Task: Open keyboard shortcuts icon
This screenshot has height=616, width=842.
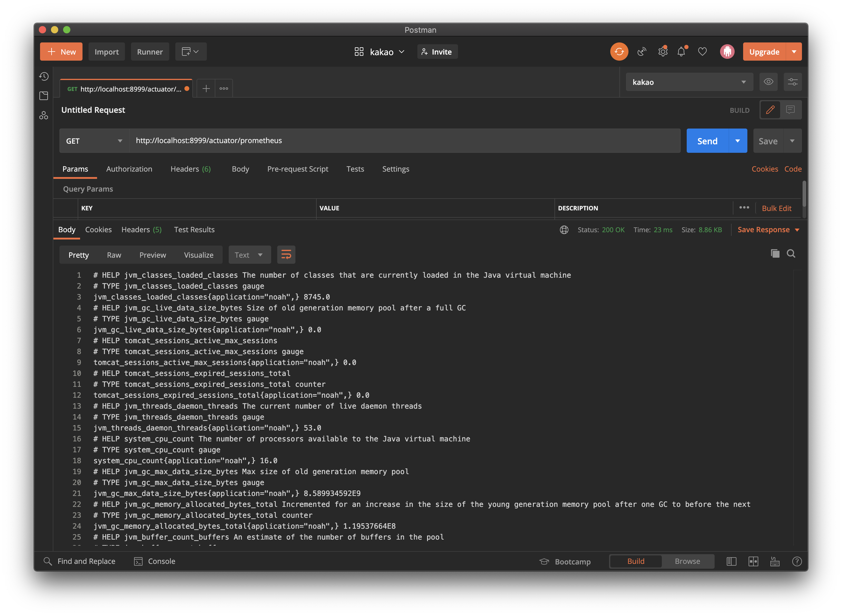Action: click(775, 561)
